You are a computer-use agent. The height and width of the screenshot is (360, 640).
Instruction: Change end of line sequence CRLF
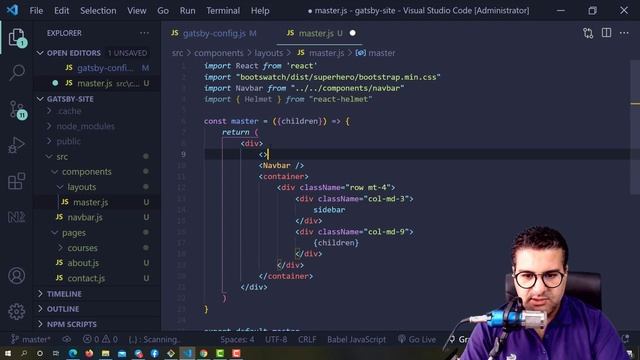pos(307,339)
